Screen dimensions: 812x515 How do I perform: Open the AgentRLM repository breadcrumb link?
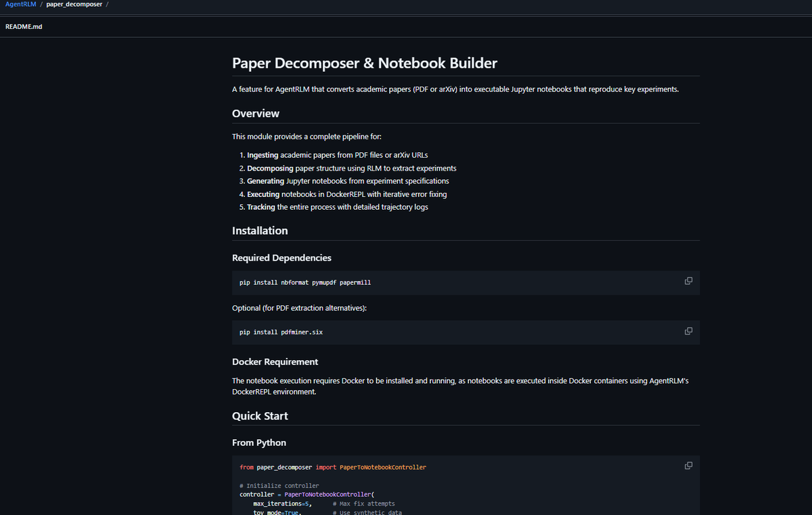click(20, 5)
